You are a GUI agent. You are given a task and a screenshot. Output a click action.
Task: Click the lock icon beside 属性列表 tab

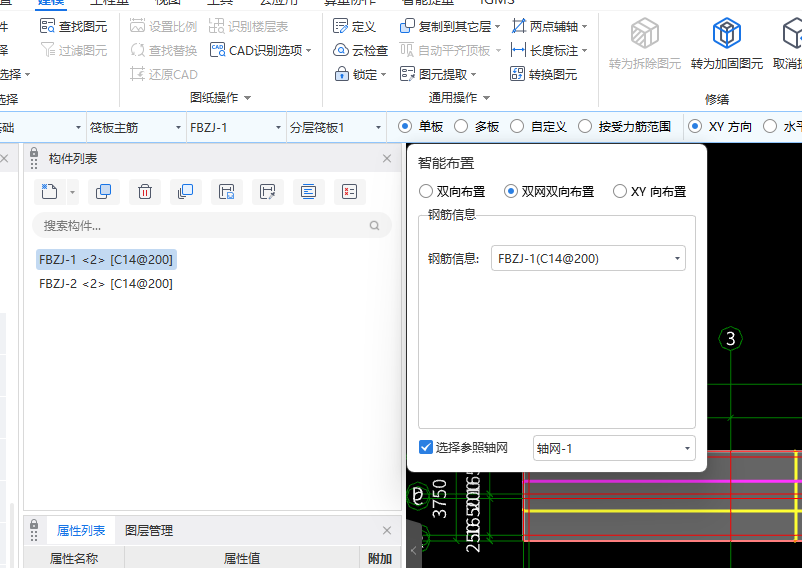pos(34,526)
